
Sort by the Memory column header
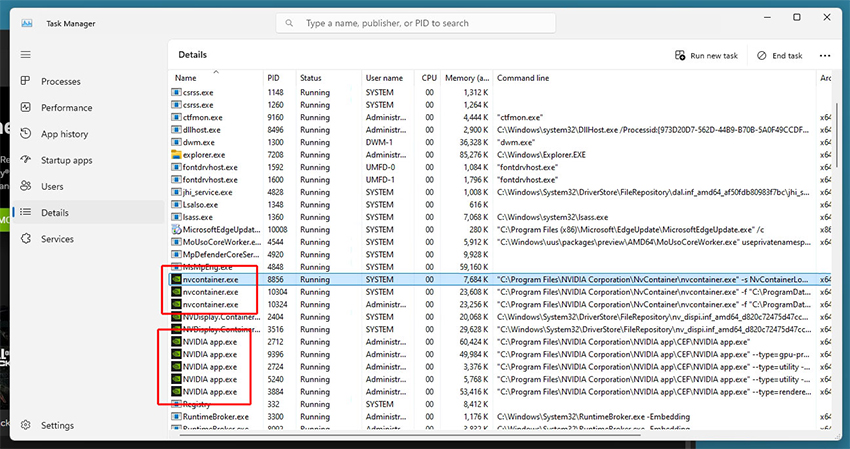click(466, 78)
